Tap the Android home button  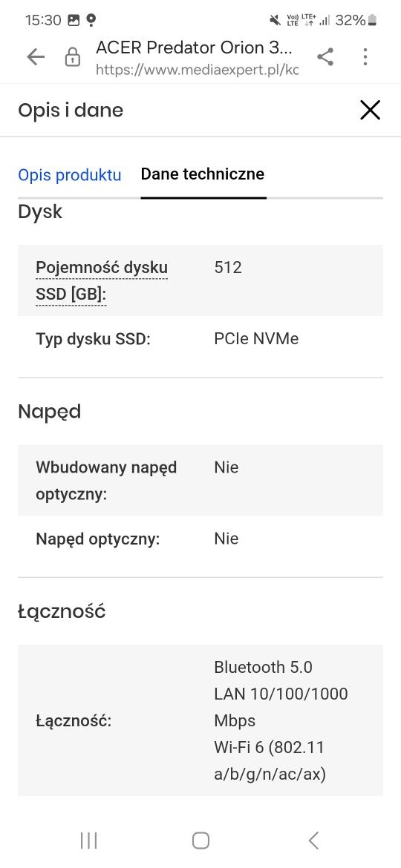pyautogui.click(x=200, y=841)
